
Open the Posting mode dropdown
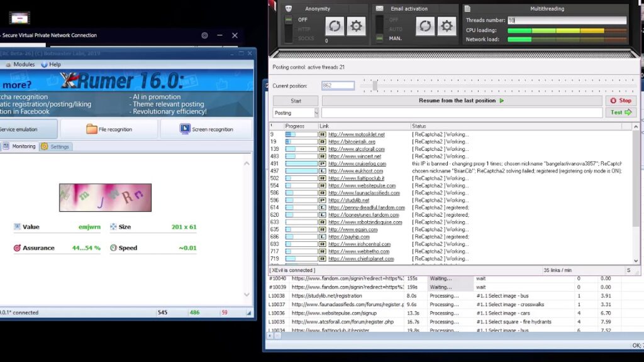[x=296, y=113]
